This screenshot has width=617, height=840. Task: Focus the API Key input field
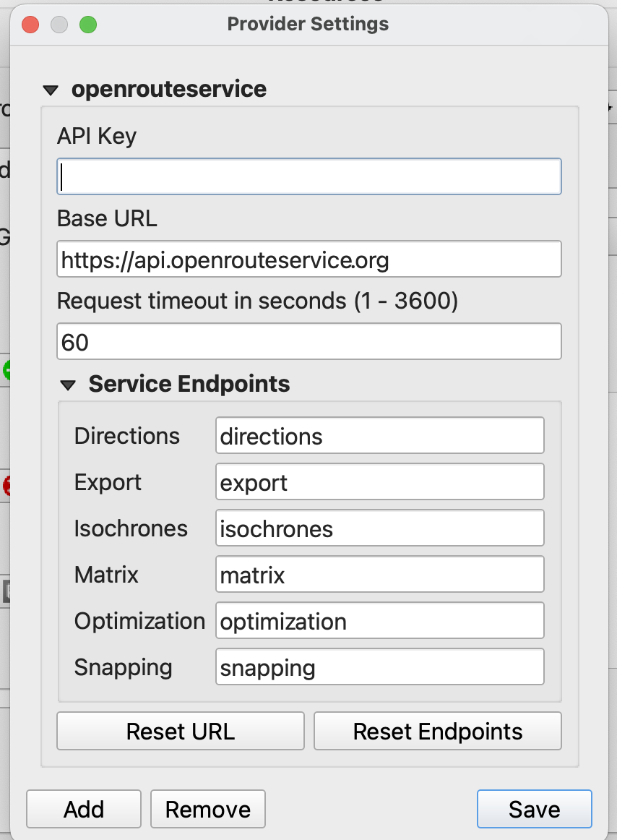pyautogui.click(x=309, y=176)
